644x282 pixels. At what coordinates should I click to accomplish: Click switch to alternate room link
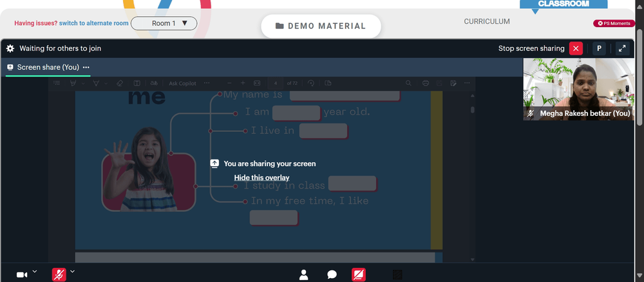(x=93, y=23)
